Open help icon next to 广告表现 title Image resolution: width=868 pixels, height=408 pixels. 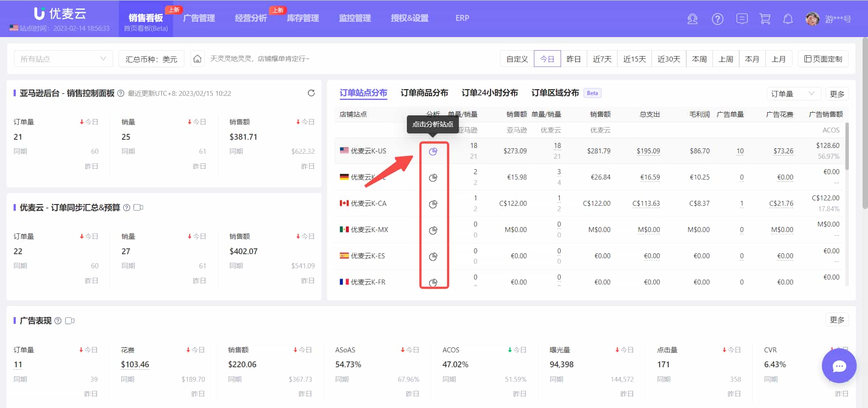58,321
